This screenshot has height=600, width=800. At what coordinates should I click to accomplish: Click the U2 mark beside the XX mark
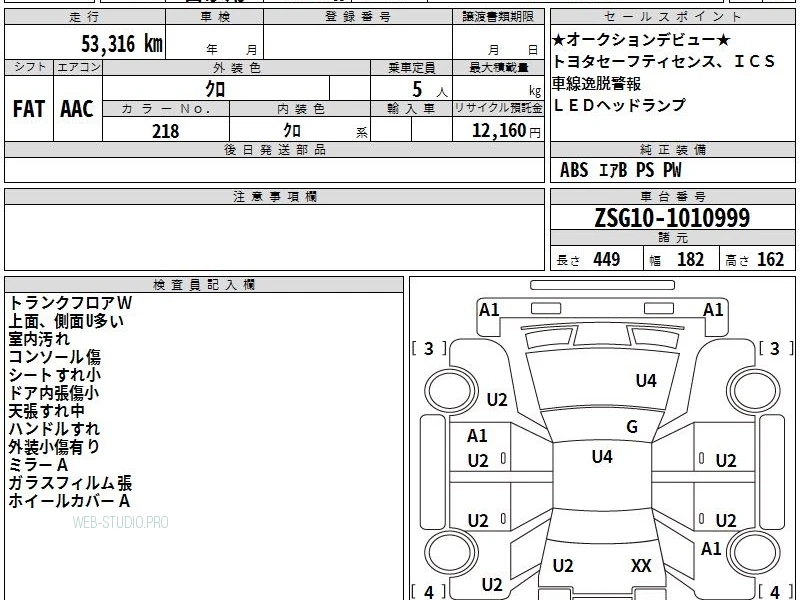563,566
